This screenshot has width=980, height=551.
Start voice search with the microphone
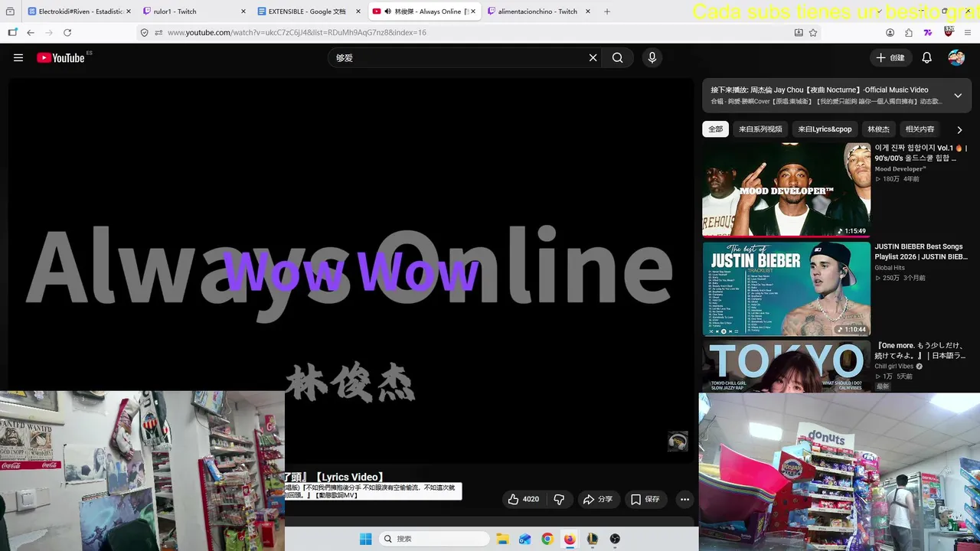(652, 57)
